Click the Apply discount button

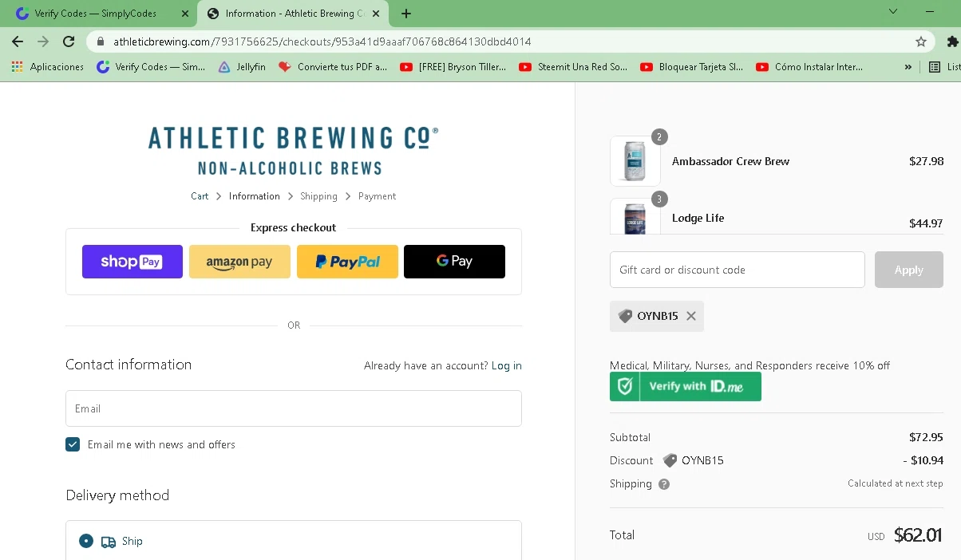coord(909,270)
